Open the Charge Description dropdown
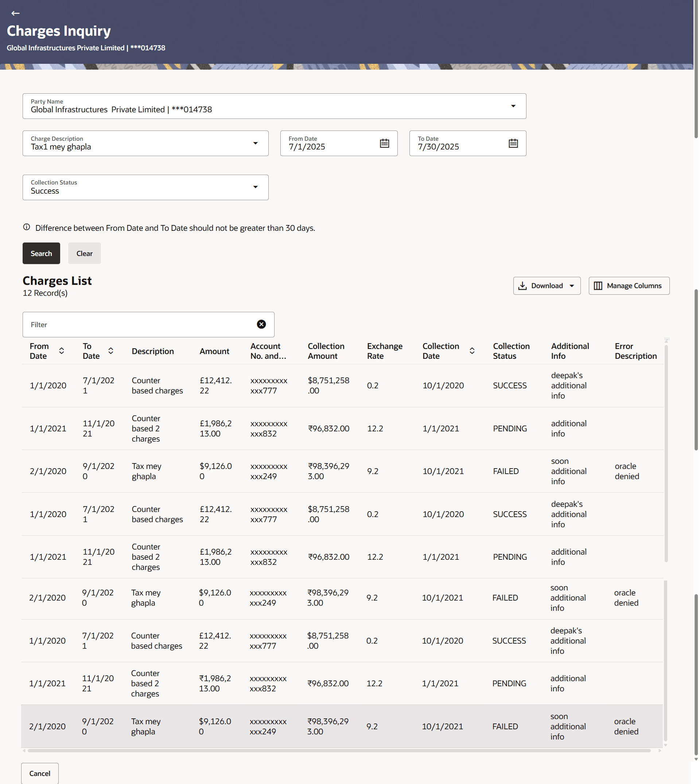This screenshot has height=784, width=700. point(255,143)
